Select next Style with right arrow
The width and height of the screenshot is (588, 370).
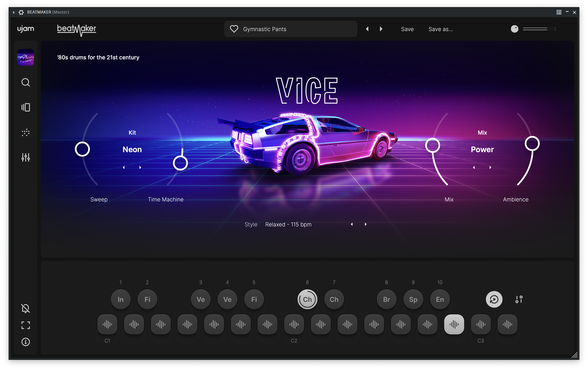[x=365, y=224]
